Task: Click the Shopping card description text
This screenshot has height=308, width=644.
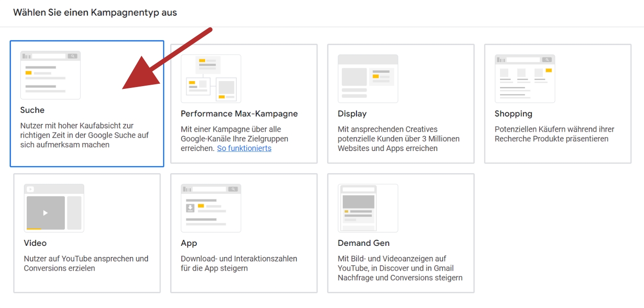Action: tap(554, 134)
